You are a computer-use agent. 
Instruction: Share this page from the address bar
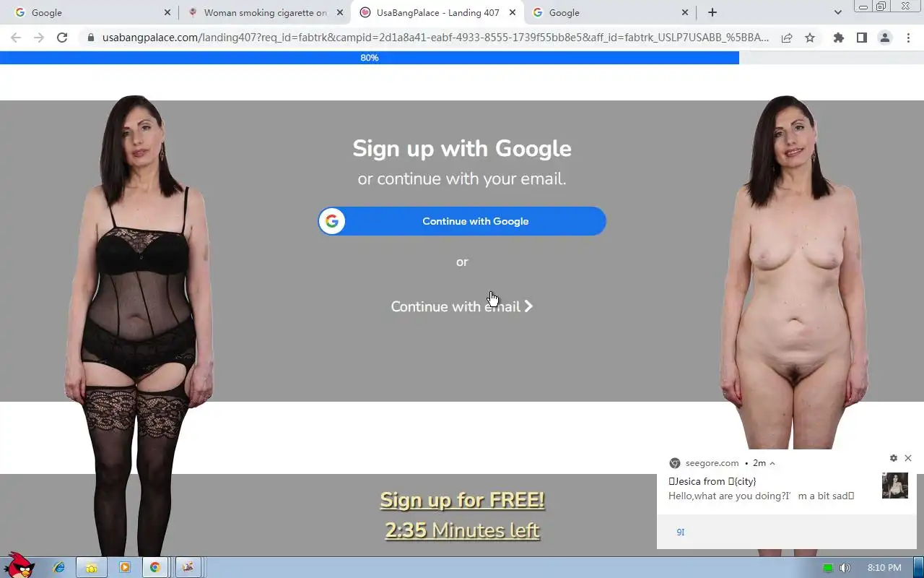[x=787, y=38]
